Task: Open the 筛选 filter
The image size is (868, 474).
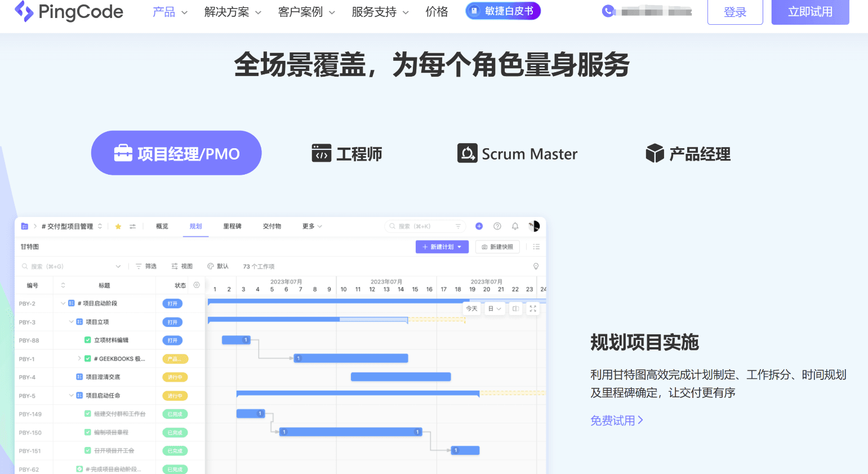Action: pyautogui.click(x=146, y=267)
